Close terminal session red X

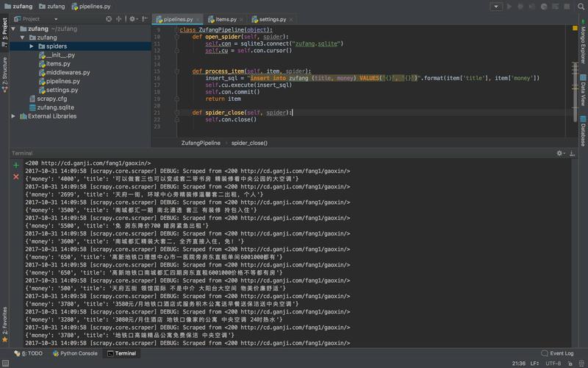pos(15,177)
